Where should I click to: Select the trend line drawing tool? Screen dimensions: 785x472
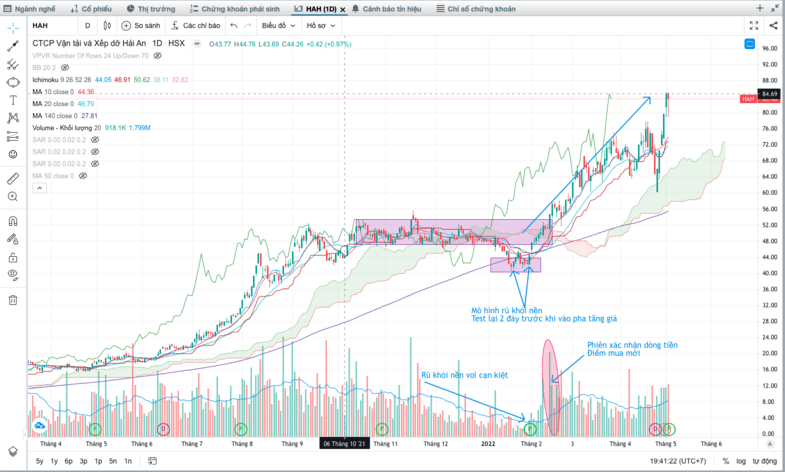pyautogui.click(x=13, y=46)
